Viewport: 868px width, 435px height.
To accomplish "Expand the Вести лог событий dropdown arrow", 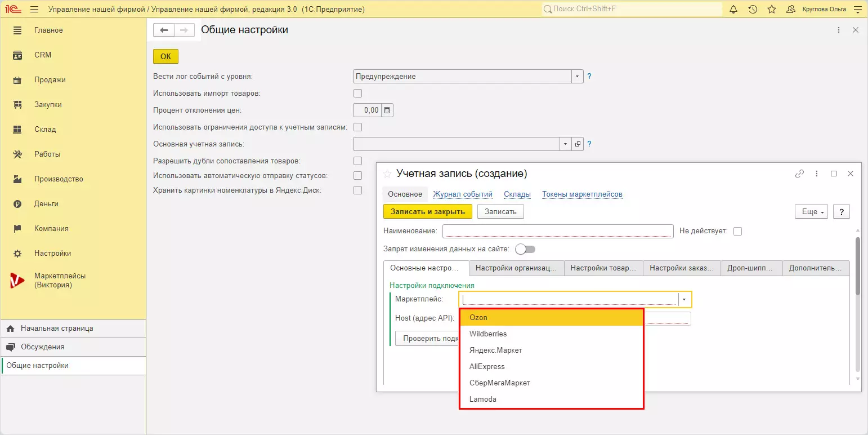I will coord(578,77).
